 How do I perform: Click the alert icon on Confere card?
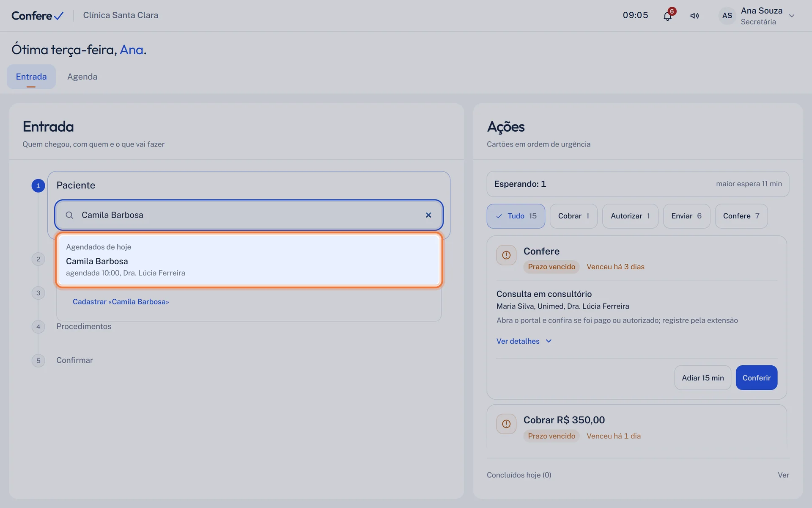click(x=506, y=255)
